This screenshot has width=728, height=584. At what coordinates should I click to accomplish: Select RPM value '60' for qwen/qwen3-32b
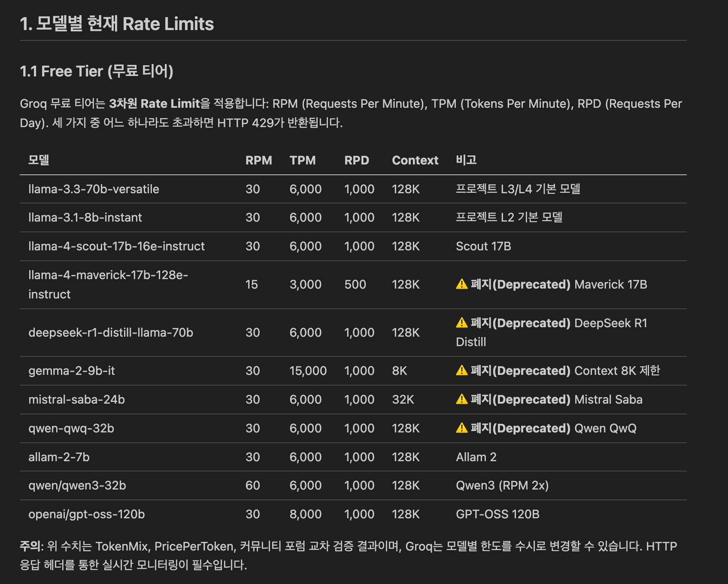point(253,485)
